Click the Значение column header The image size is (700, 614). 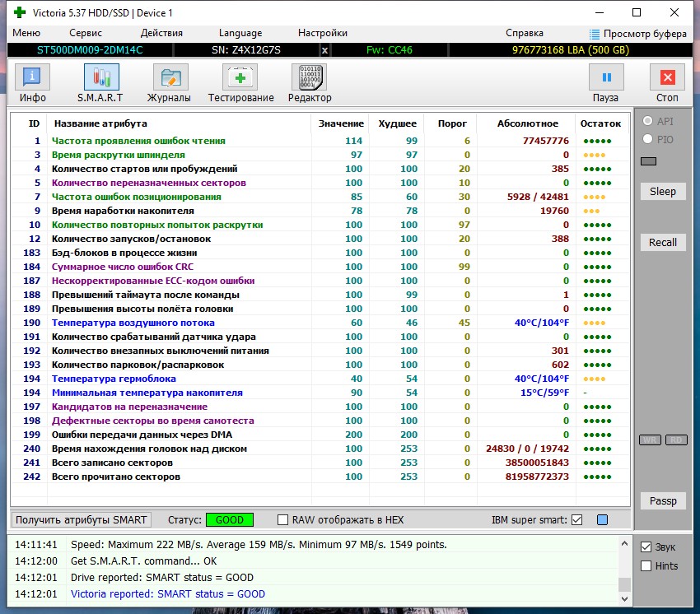coord(341,123)
